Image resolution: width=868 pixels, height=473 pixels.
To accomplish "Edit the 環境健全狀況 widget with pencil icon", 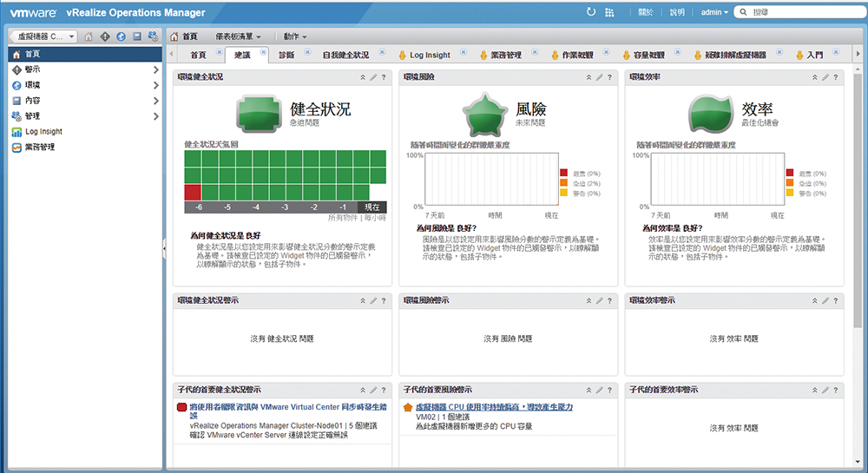I will tap(373, 77).
